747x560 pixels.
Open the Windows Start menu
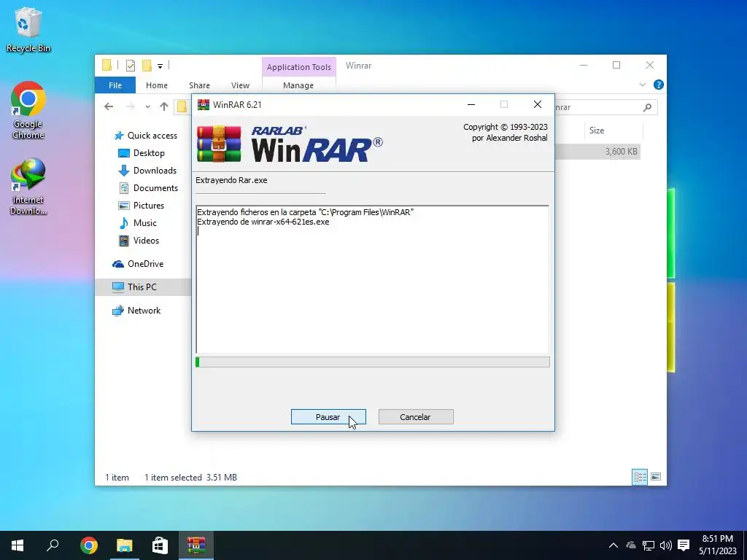coord(18,545)
